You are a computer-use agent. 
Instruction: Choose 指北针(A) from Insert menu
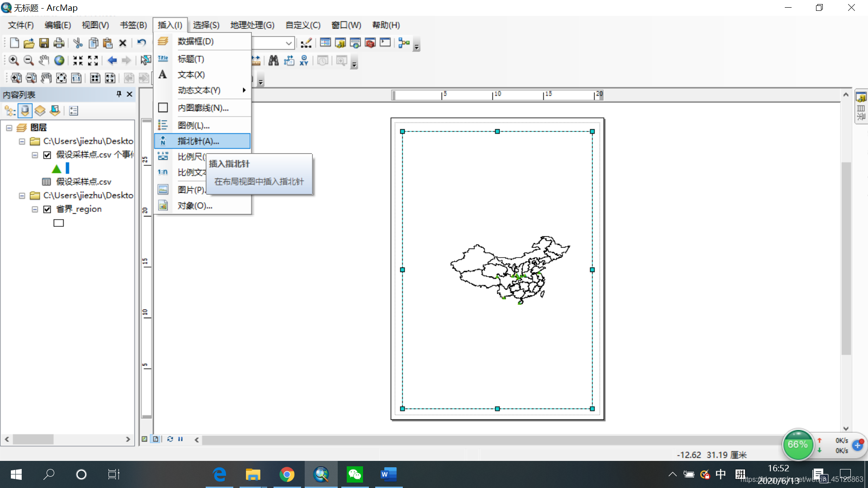tap(198, 141)
